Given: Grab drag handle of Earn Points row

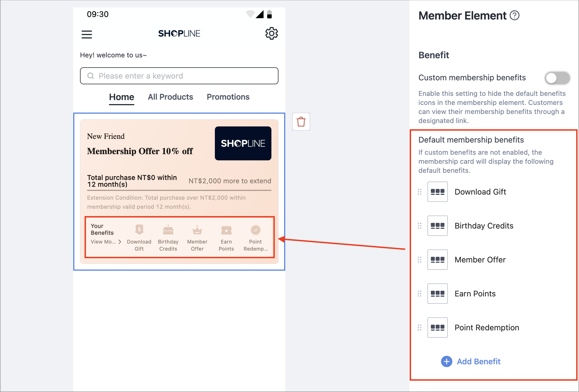Looking at the screenshot, I should pyautogui.click(x=420, y=294).
